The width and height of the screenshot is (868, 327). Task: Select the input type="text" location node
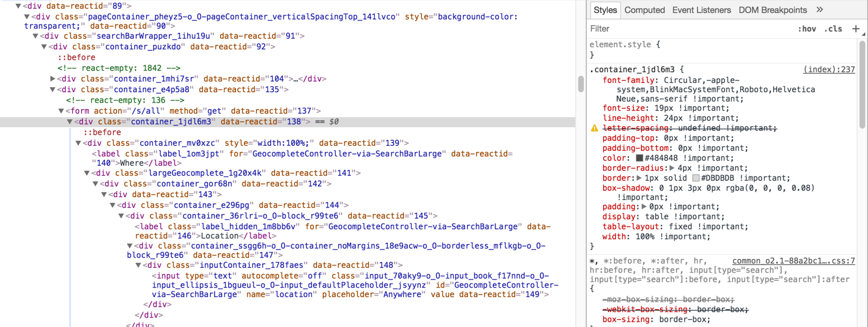tap(355, 285)
